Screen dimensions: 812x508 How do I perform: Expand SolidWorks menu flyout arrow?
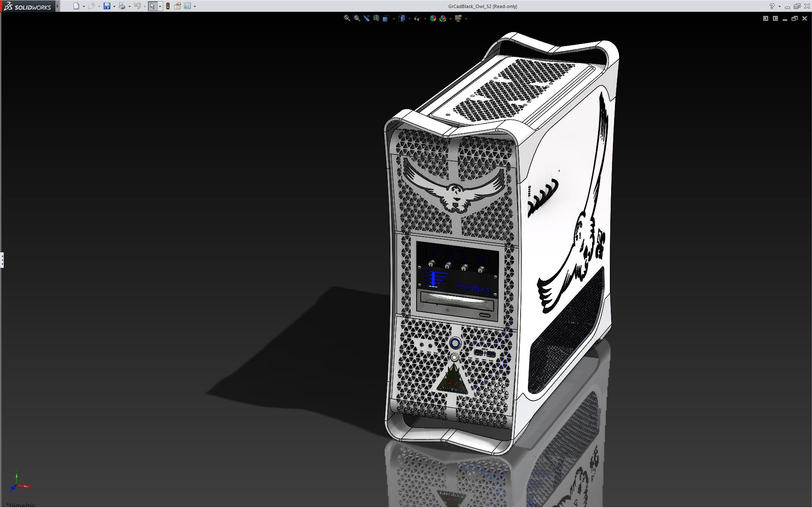[x=58, y=6]
